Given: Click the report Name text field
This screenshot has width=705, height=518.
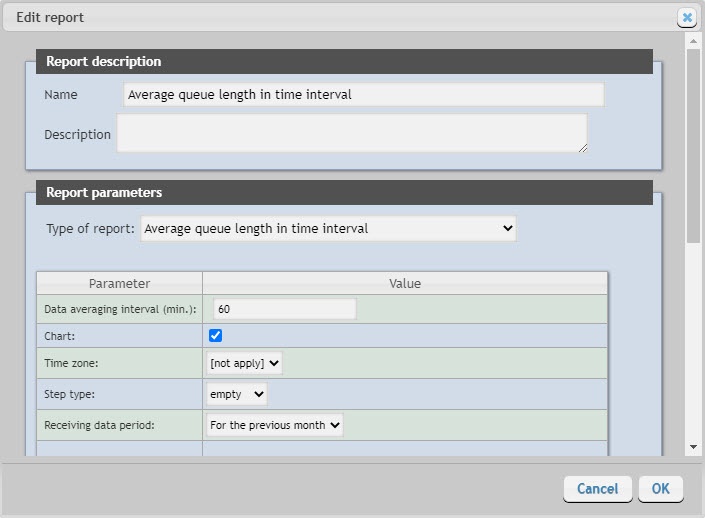Looking at the screenshot, I should click(363, 95).
